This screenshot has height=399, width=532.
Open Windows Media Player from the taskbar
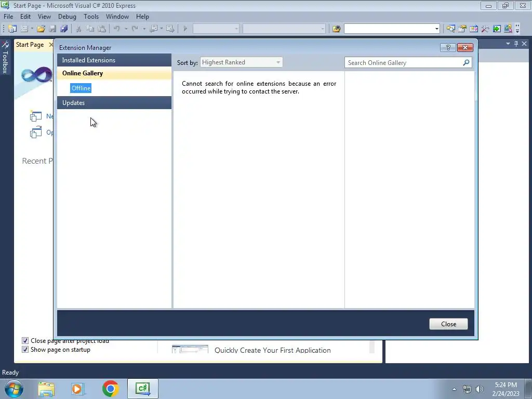point(77,389)
